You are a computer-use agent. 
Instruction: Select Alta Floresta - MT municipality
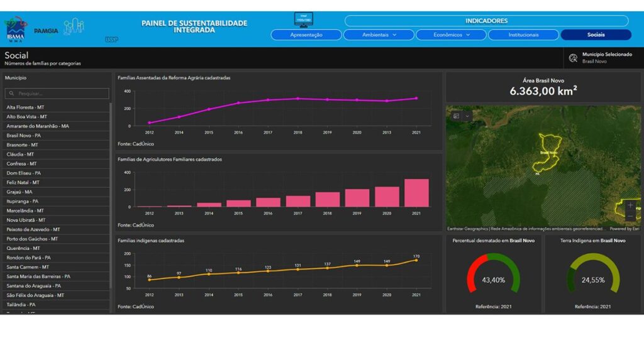56,107
